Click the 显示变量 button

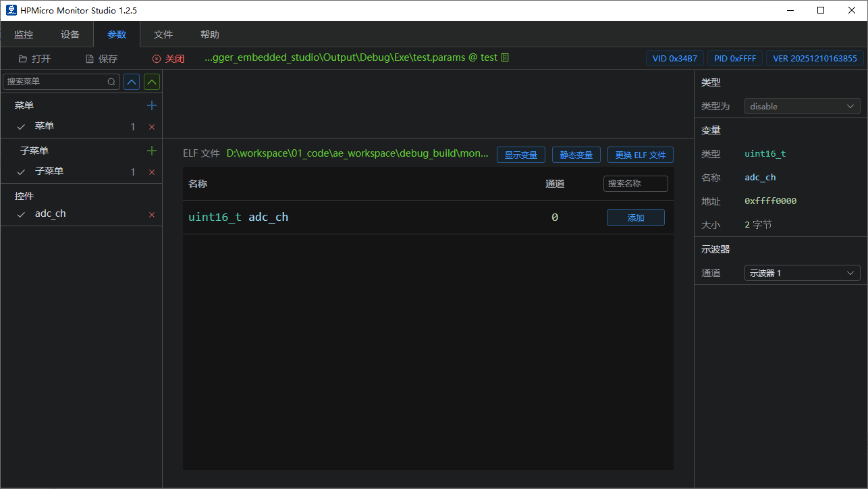[521, 155]
